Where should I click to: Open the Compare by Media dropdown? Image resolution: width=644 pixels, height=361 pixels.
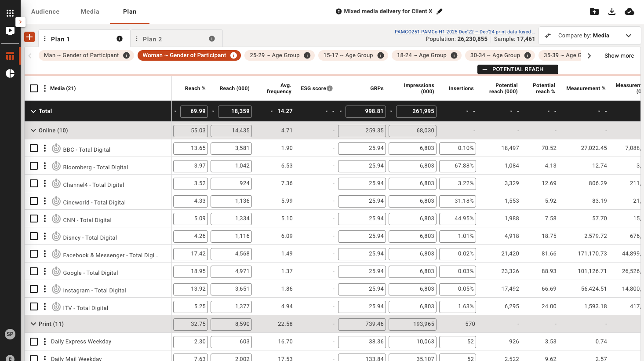589,36
